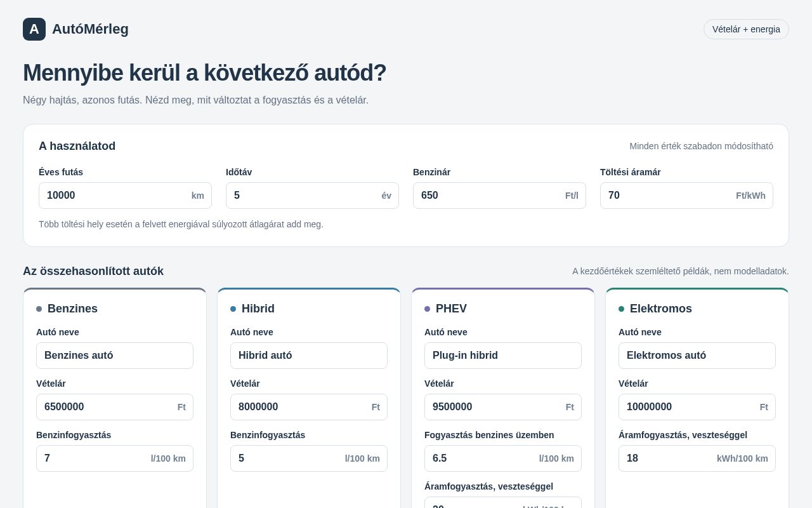The height and width of the screenshot is (508, 812).
Task: Click the "PHEV" card title
Action: (451, 309)
